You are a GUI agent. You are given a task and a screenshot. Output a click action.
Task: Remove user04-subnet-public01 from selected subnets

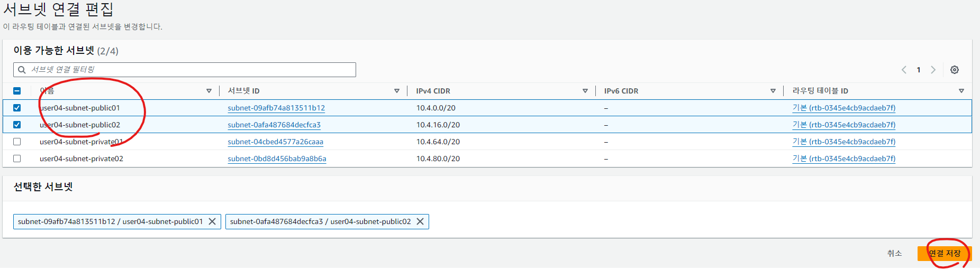[212, 221]
